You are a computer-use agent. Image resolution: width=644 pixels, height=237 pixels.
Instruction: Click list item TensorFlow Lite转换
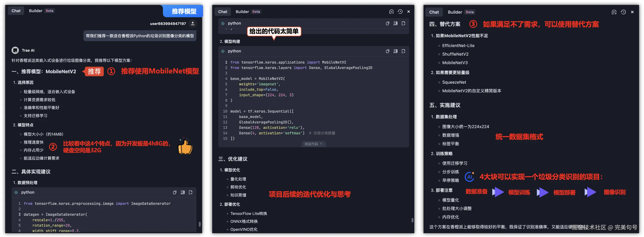[x=249, y=213]
